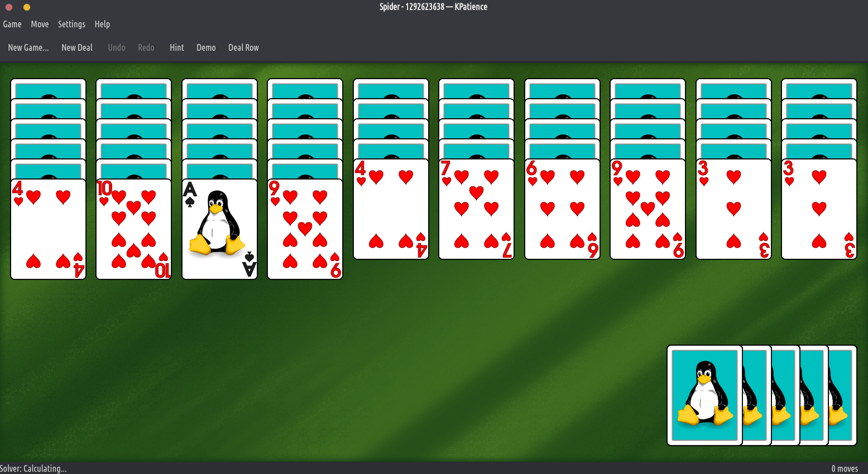Click the red window close button
Screen dimensions: 868x474
(x=9, y=7)
